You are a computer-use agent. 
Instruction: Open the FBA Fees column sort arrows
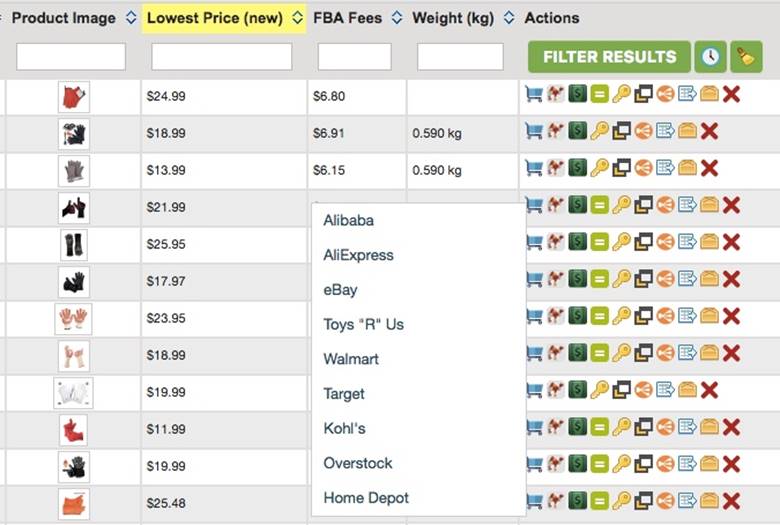[396, 18]
